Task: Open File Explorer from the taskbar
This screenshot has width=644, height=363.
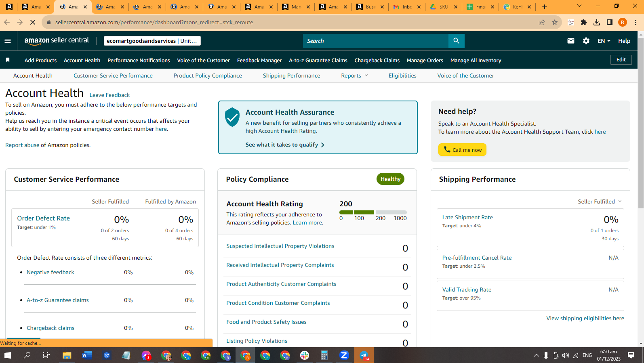Action: 67,355
